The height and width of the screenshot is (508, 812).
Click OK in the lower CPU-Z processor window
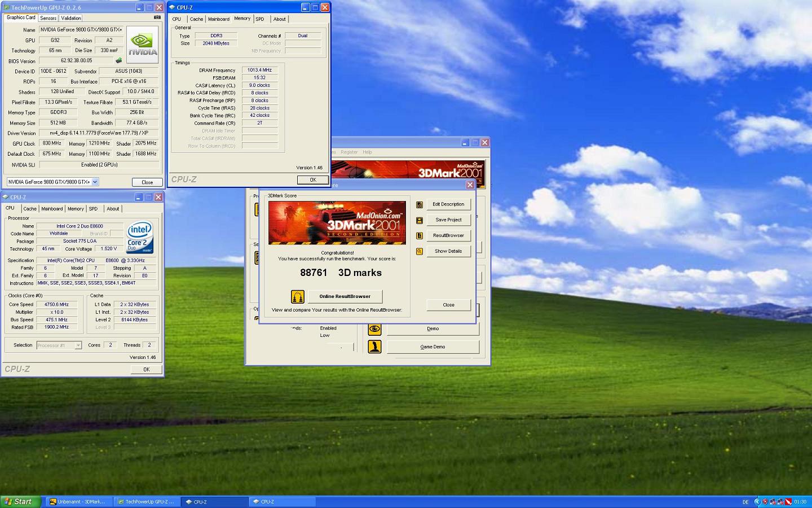coord(146,369)
